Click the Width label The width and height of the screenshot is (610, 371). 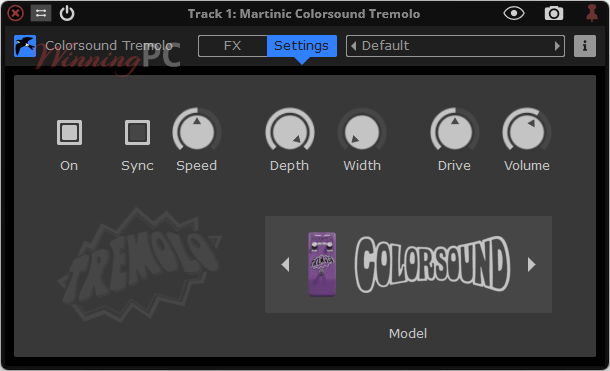point(362,166)
